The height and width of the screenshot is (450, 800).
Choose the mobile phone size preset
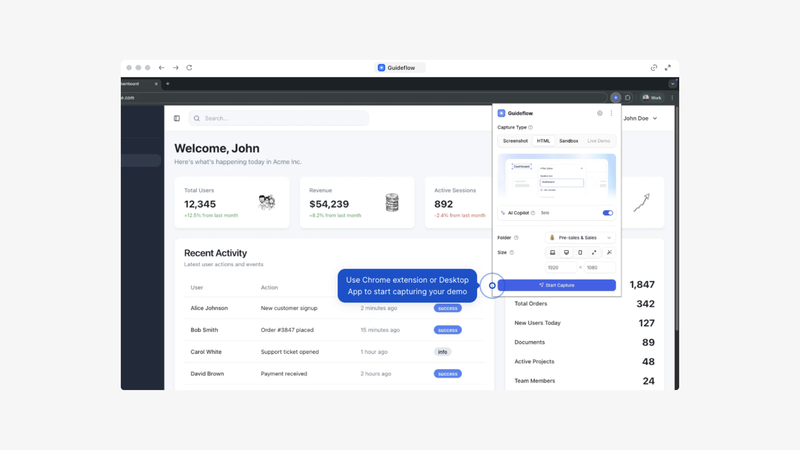(580, 253)
